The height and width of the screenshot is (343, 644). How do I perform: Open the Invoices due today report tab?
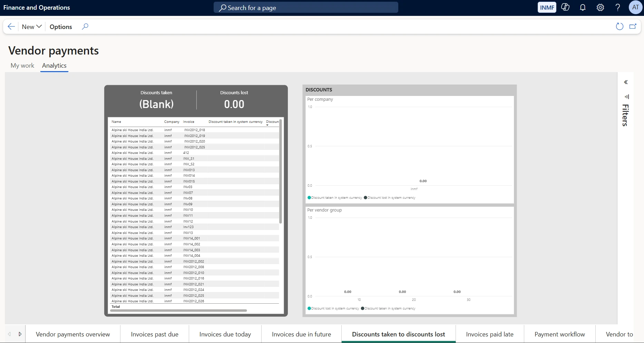[225, 334]
